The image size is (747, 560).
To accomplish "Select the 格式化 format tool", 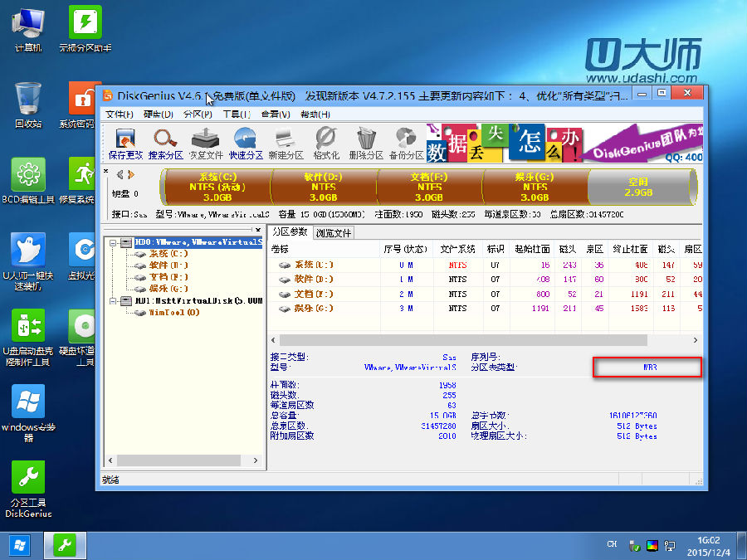I will [326, 144].
